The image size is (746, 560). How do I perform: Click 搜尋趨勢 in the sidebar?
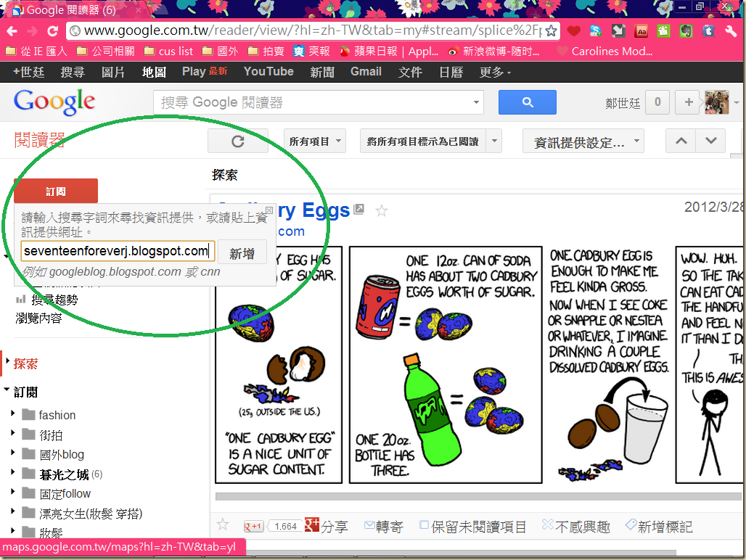54,300
